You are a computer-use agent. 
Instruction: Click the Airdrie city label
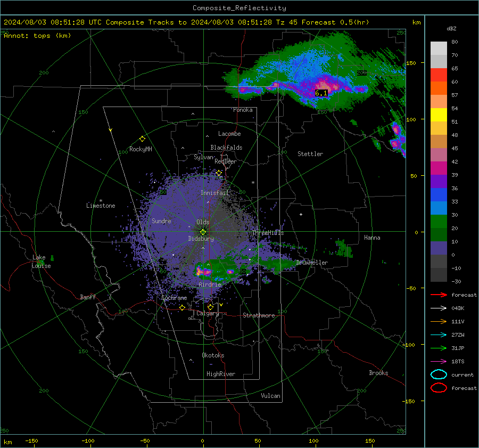tap(210, 284)
